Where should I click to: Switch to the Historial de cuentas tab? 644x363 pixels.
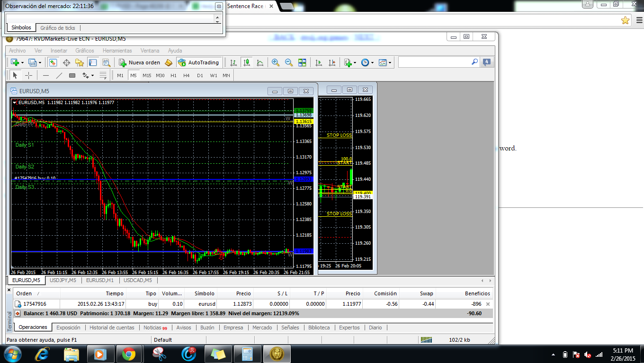(112, 328)
